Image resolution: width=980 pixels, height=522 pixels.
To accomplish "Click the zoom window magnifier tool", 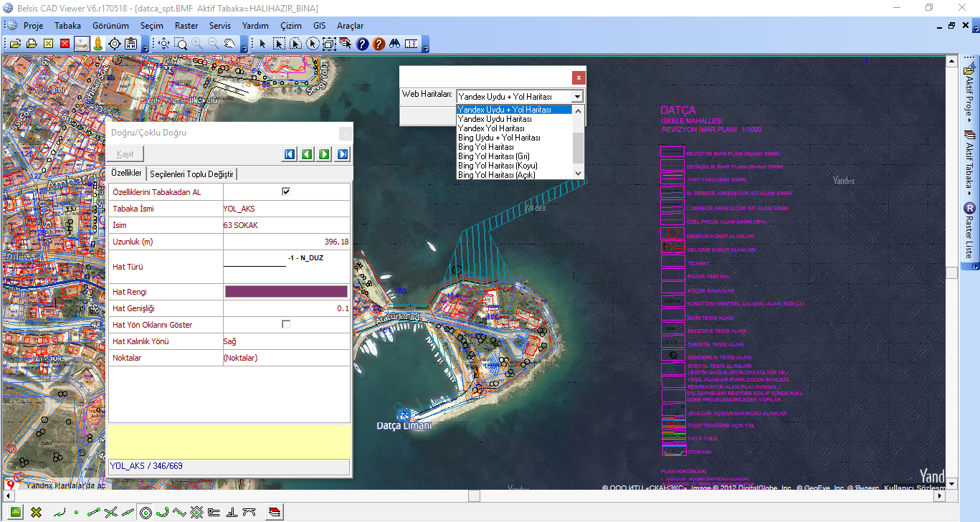I will (181, 44).
